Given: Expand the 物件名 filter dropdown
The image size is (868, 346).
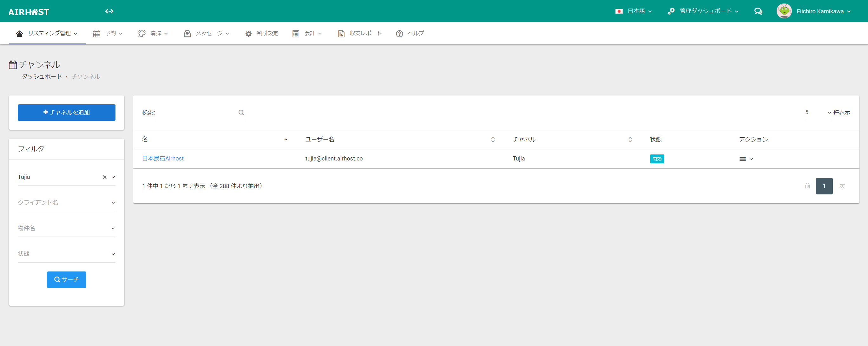Looking at the screenshot, I should tap(66, 228).
